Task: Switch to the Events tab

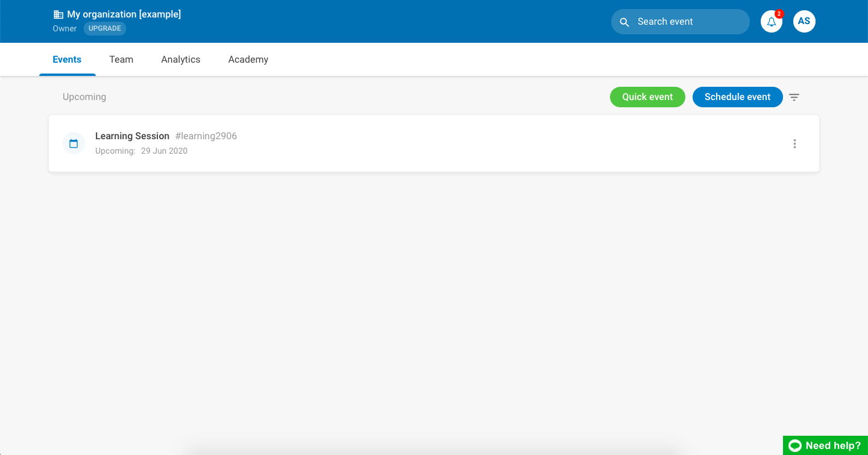Action: coord(67,60)
